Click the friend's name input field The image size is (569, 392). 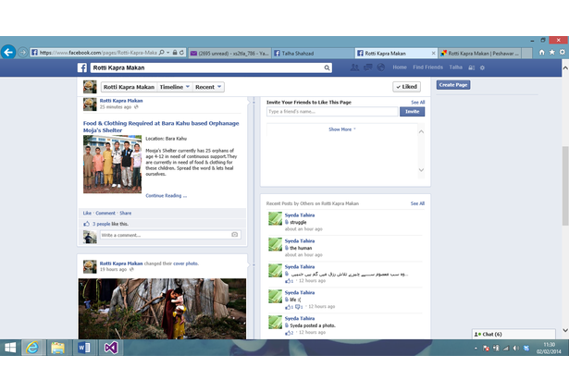point(332,112)
